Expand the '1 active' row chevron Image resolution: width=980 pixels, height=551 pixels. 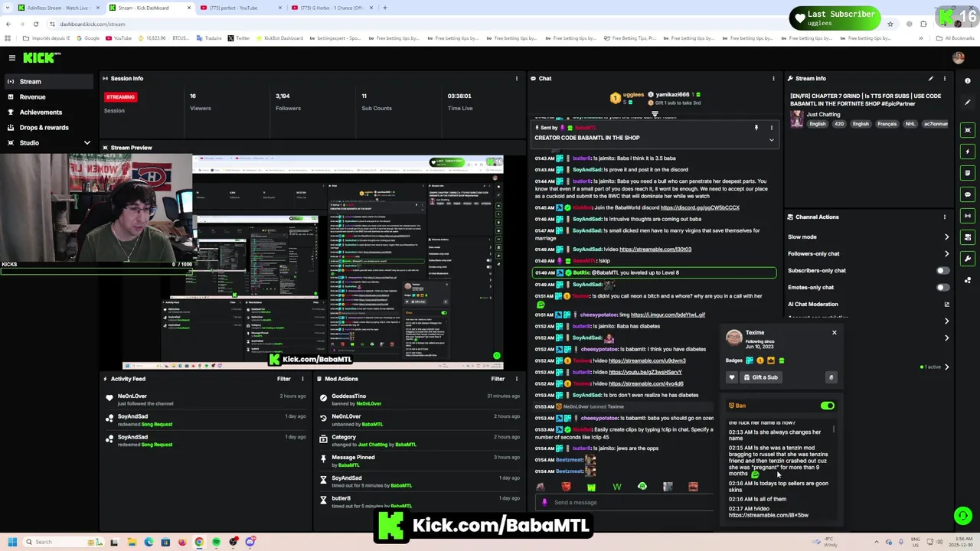pyautogui.click(x=947, y=367)
